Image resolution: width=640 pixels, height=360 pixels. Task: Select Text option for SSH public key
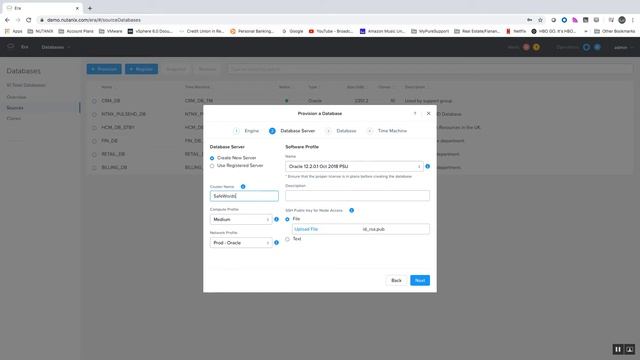point(287,239)
